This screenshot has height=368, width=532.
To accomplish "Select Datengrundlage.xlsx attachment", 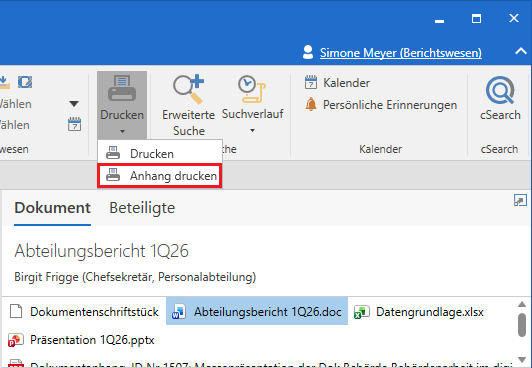I will [418, 311].
